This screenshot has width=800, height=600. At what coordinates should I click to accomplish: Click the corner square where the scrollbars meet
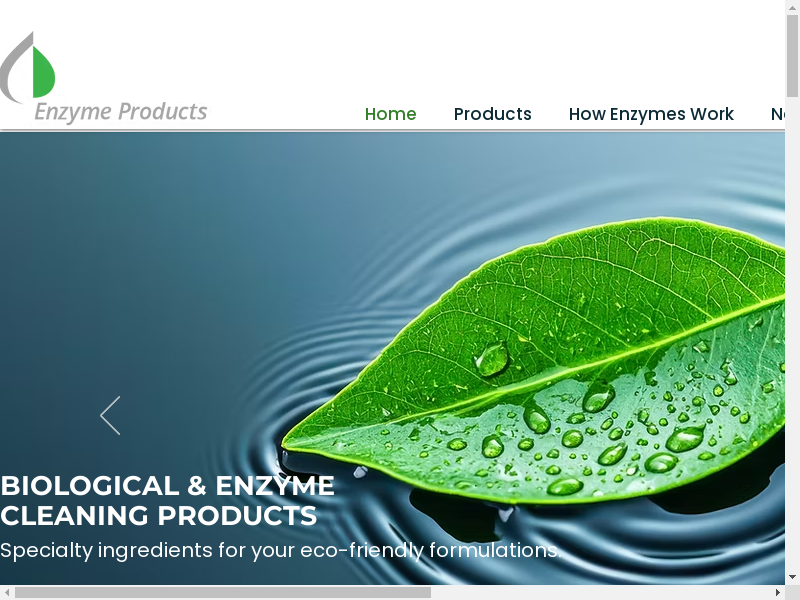[792, 592]
